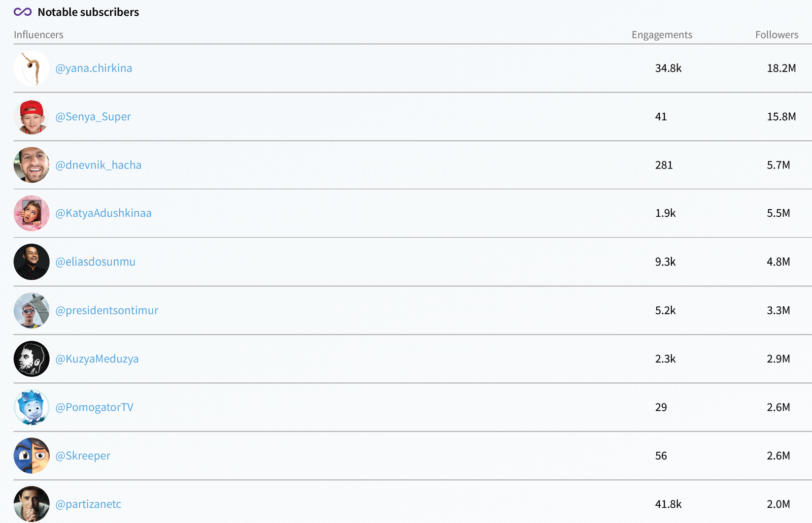812x523 pixels.
Task: Open Skreeper's split-face cartoon avatar
Action: click(x=31, y=456)
